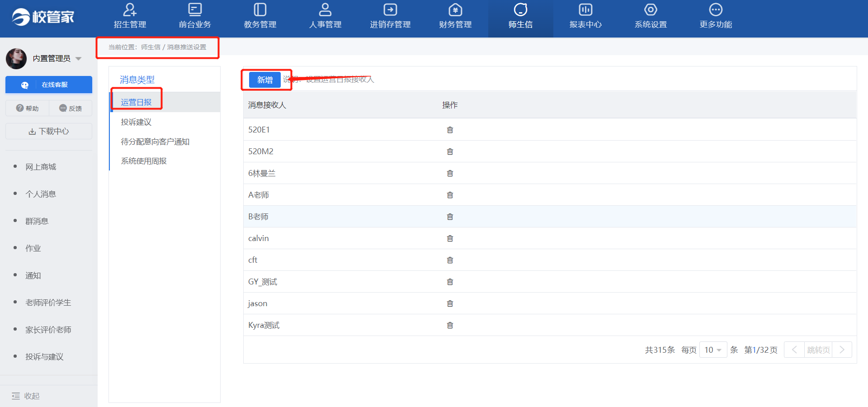
Task: Click the 消息接收人 column header
Action: pyautogui.click(x=267, y=105)
